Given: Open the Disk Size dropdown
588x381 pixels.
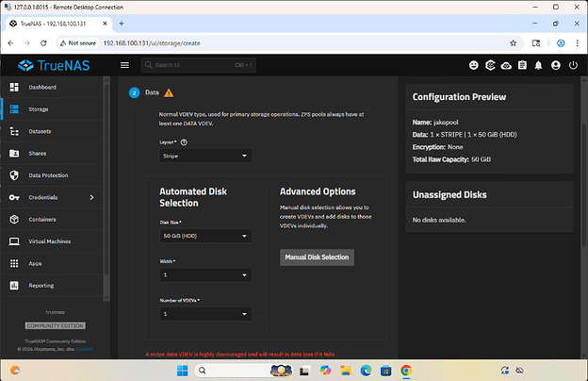Looking at the screenshot, I should click(x=205, y=236).
